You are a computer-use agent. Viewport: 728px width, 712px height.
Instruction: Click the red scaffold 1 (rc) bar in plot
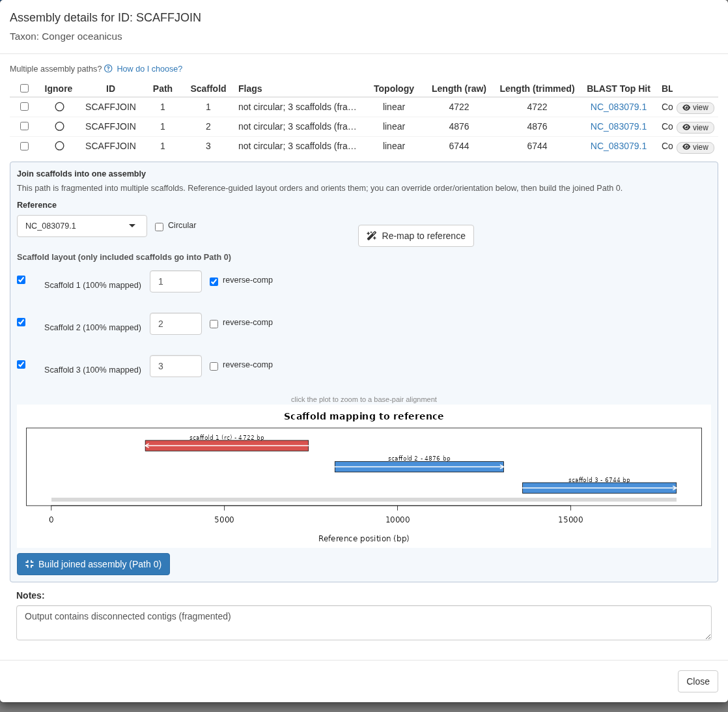click(227, 446)
